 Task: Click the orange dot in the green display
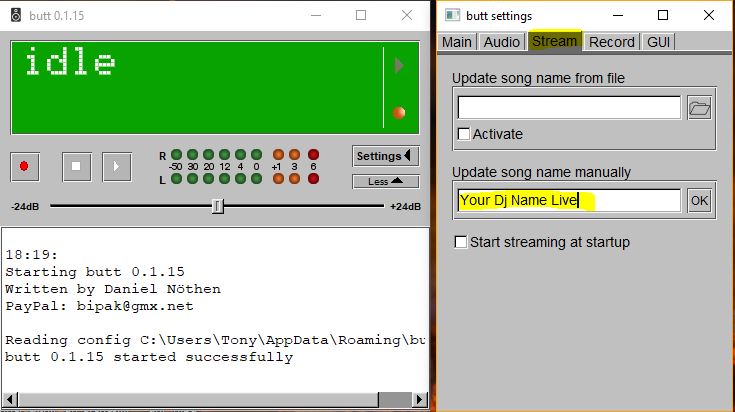pyautogui.click(x=399, y=112)
